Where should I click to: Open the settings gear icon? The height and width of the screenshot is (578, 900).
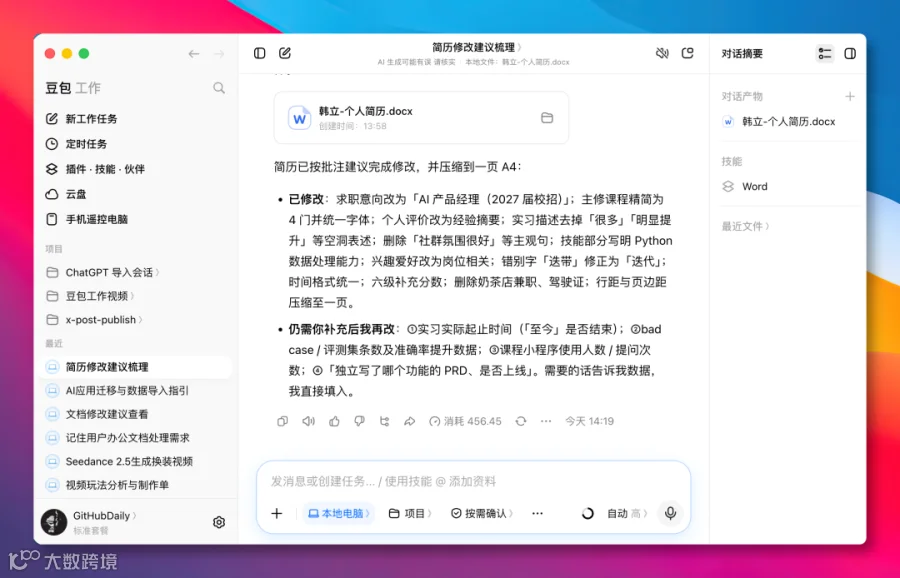[219, 522]
